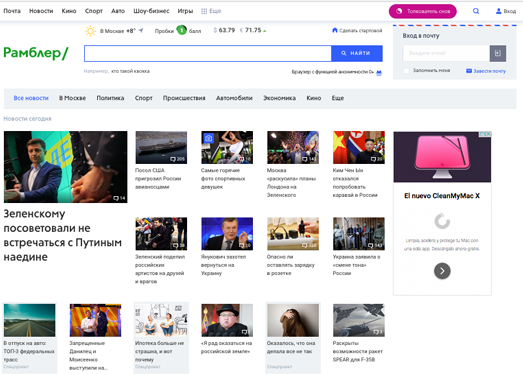Image resolution: width=523 pixels, height=375 pixels.
Task: Click the search magnifier icon in top bar
Action: click(x=476, y=11)
